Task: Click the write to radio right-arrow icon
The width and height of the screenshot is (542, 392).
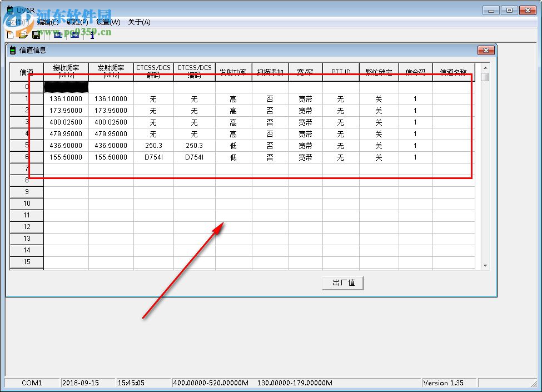Action: click(74, 34)
